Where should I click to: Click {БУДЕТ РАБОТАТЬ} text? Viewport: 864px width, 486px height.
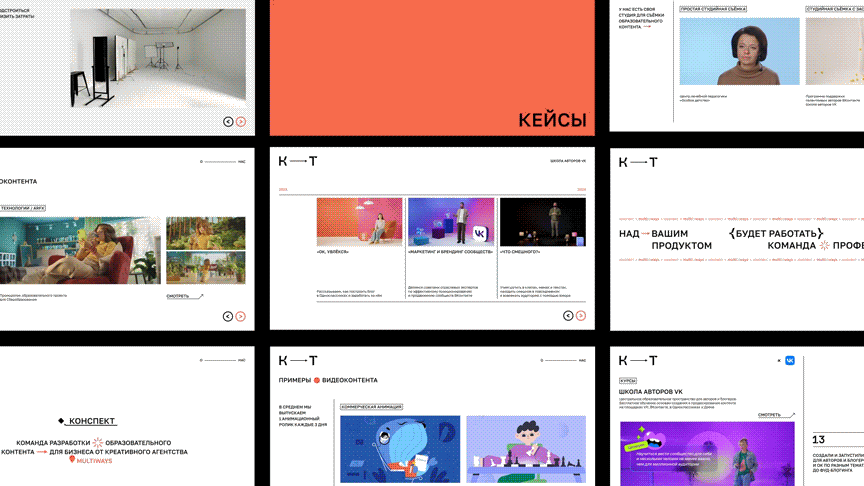776,234
